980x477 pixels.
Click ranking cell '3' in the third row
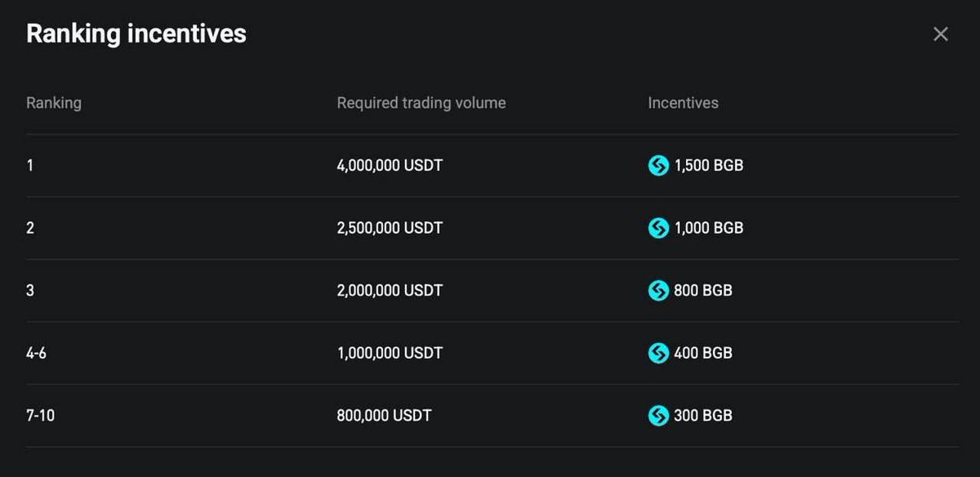point(30,290)
